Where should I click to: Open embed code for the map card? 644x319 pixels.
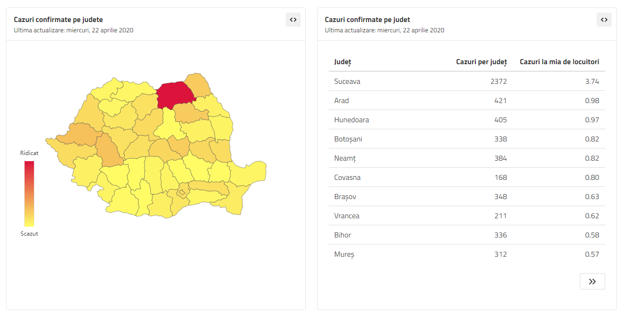(293, 20)
